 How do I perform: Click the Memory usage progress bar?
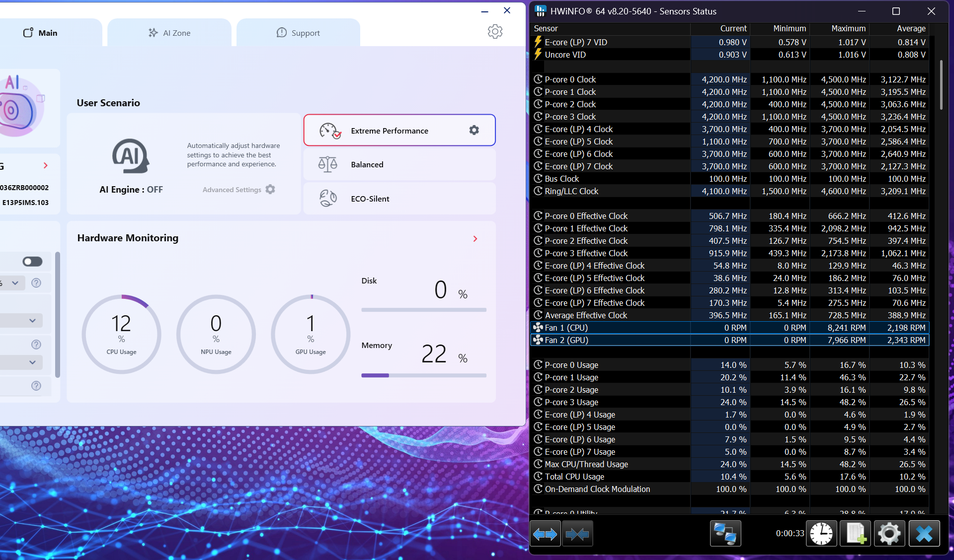pyautogui.click(x=424, y=375)
